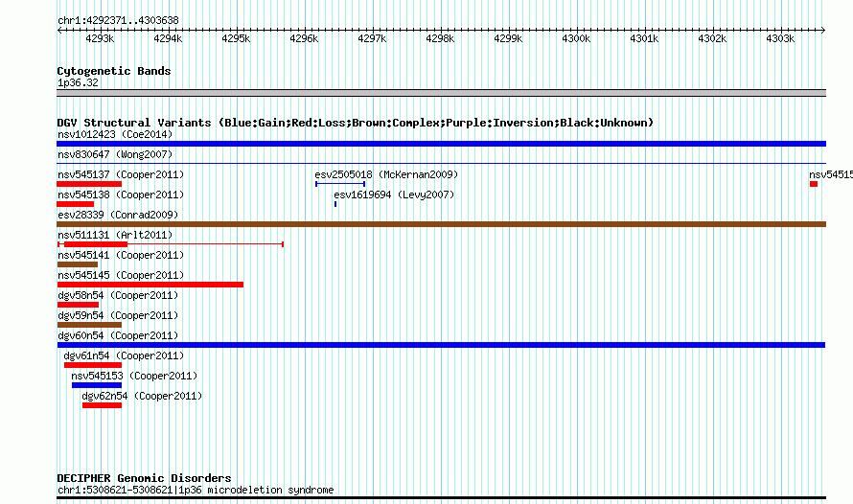Click the thick red nsv511131 loss segment
The width and height of the screenshot is (853, 504).
click(96, 244)
